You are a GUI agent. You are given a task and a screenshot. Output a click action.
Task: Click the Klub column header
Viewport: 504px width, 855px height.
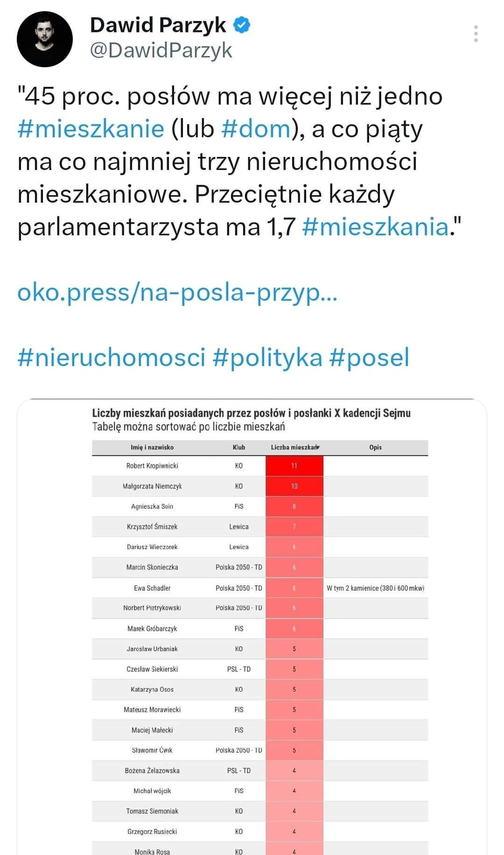point(238,447)
